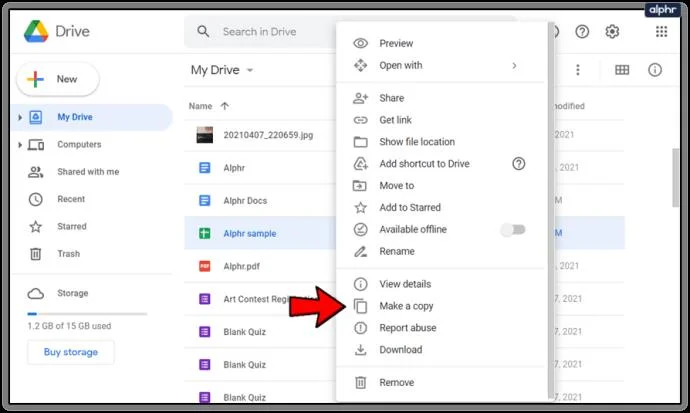Open the Google apps grid icon
Viewport: 690px width, 413px height.
[x=661, y=32]
